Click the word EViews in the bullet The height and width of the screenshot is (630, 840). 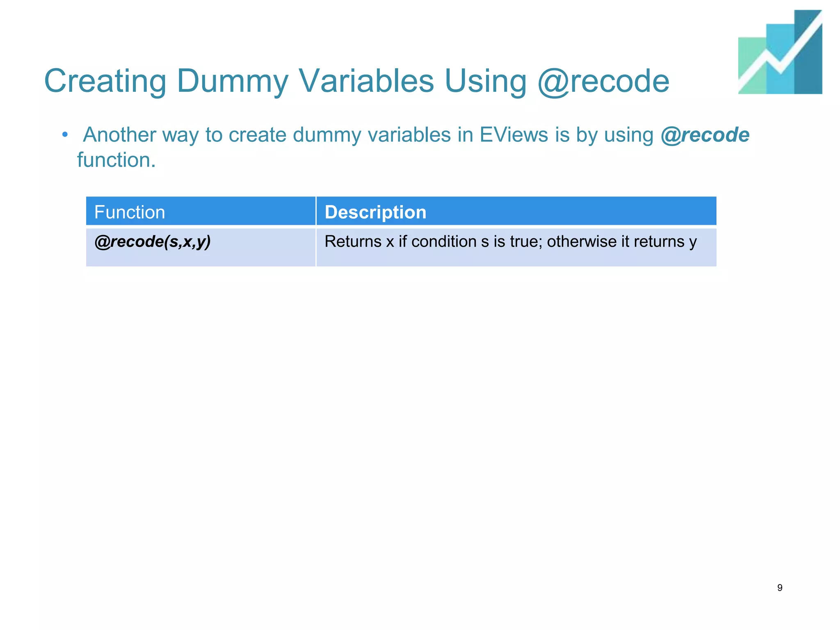tap(514, 135)
